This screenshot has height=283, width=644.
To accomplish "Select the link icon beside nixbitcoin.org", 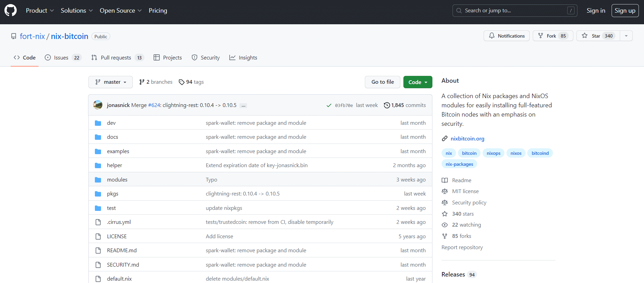I will tap(445, 138).
